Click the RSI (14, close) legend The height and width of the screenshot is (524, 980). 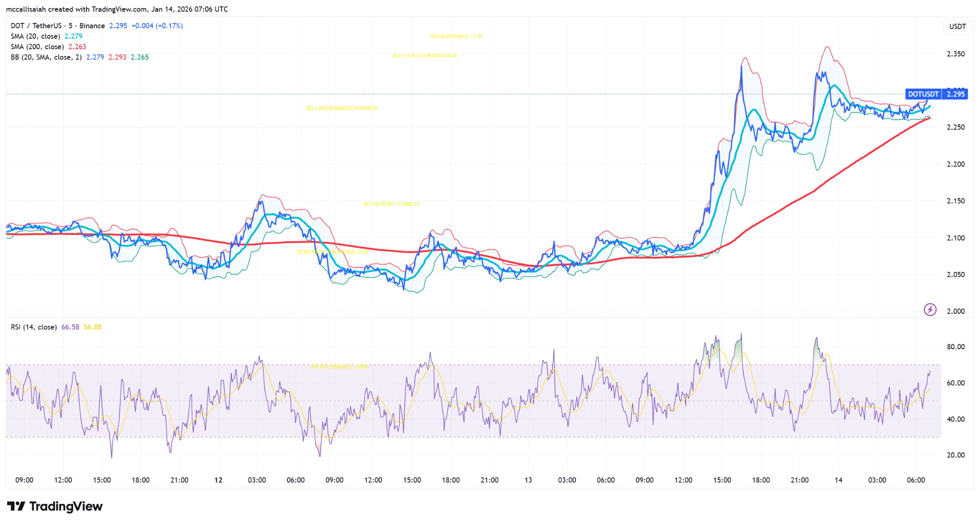click(x=34, y=327)
